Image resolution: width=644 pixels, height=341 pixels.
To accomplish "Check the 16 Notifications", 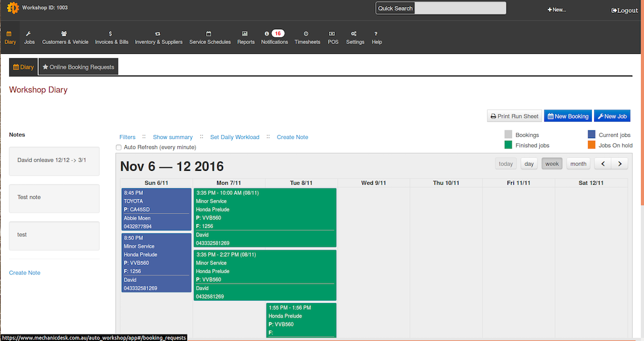I will click(275, 38).
